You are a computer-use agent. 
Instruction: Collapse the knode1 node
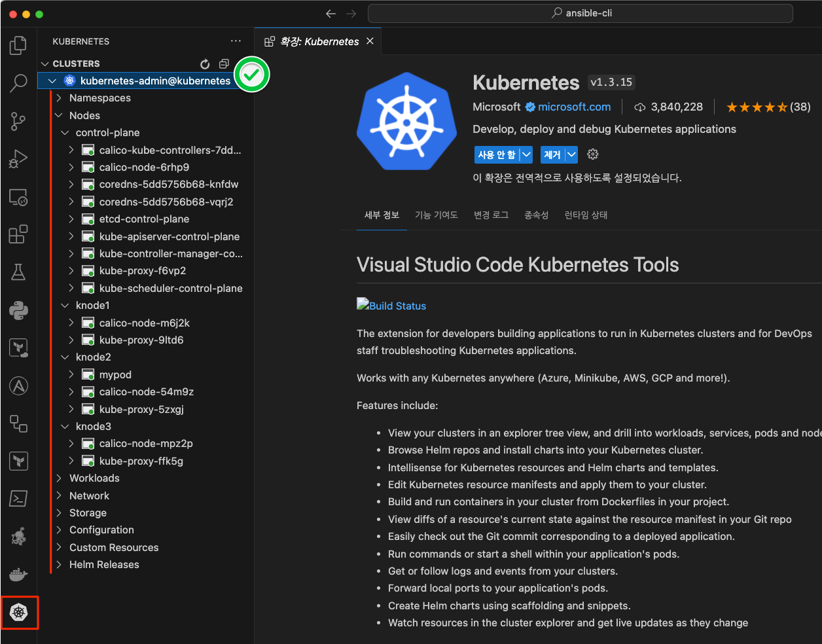65,306
